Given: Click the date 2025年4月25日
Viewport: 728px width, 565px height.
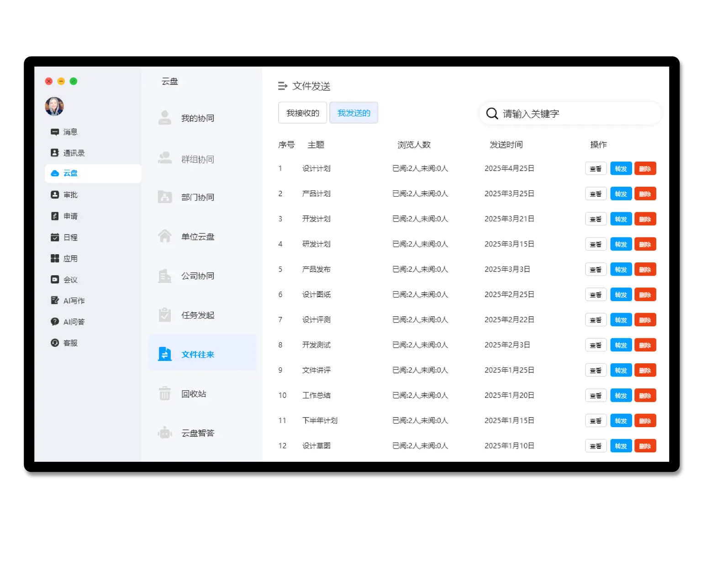Looking at the screenshot, I should (x=509, y=168).
